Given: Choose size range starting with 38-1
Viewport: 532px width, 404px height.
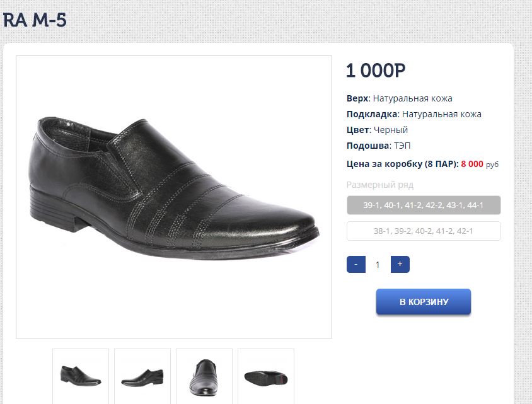Looking at the screenshot, I should 424,231.
